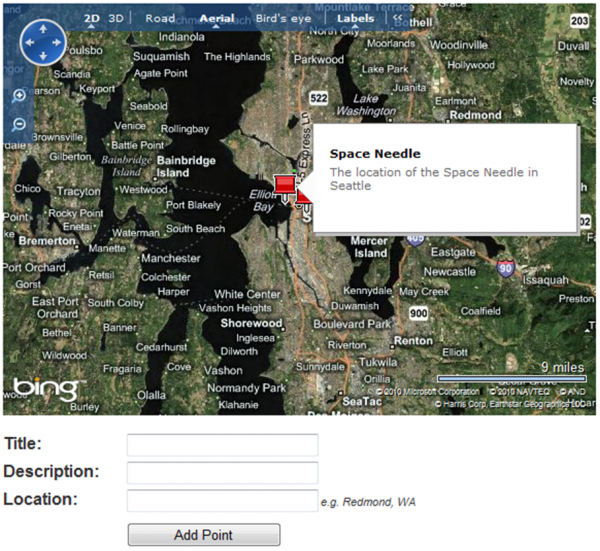The height and width of the screenshot is (551, 600).
Task: Click the Space Needle description text
Action: 434,179
